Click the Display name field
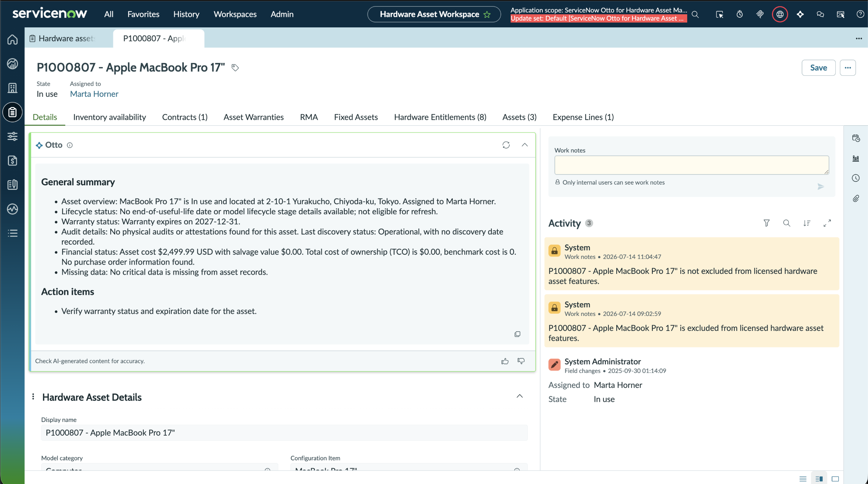This screenshot has width=868, height=484. (284, 433)
